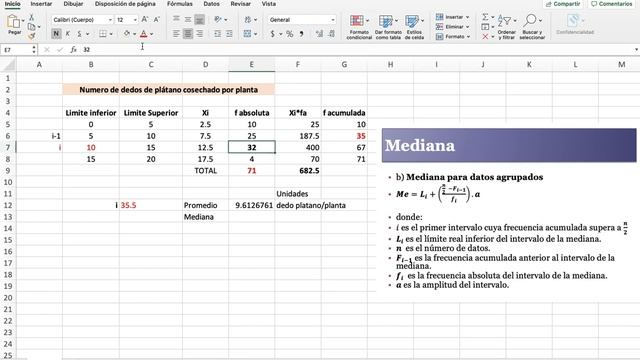Click merge and center icon
Screen dimensions: 640x360
pos(247,34)
